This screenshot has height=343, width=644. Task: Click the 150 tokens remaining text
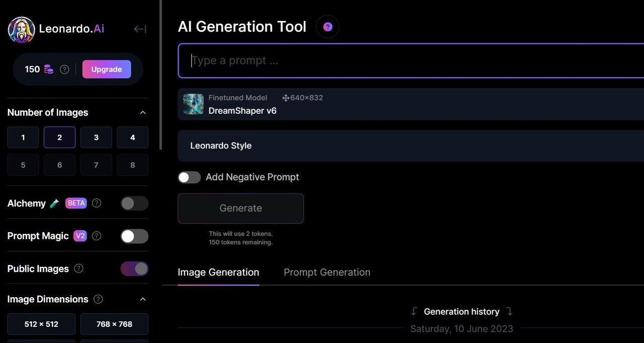coord(240,242)
